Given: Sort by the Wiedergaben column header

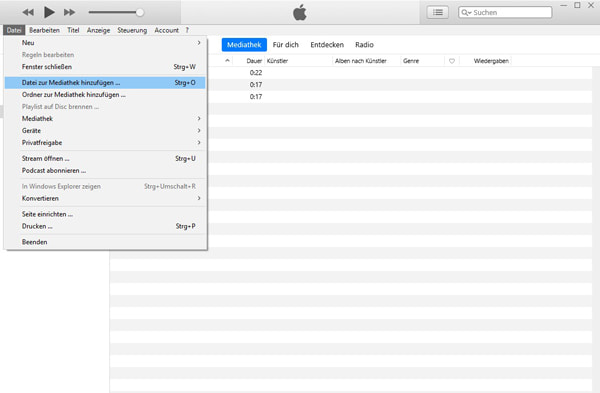Looking at the screenshot, I should pyautogui.click(x=491, y=61).
